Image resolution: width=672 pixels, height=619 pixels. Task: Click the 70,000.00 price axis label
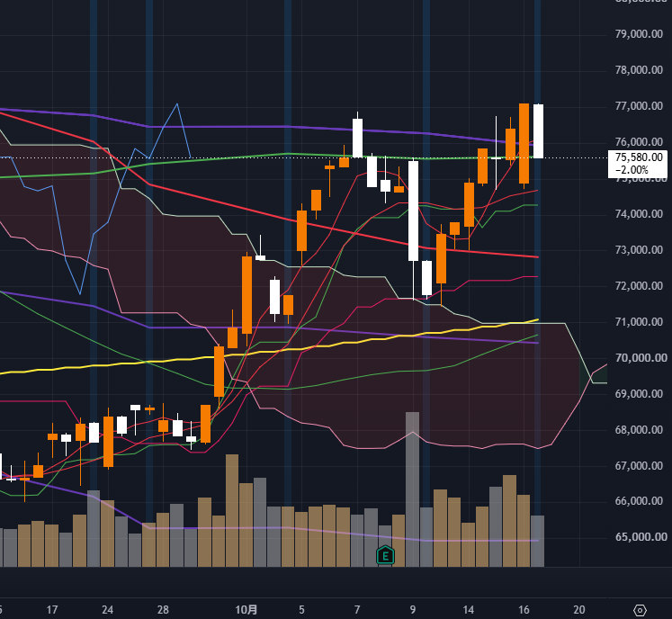(x=641, y=358)
